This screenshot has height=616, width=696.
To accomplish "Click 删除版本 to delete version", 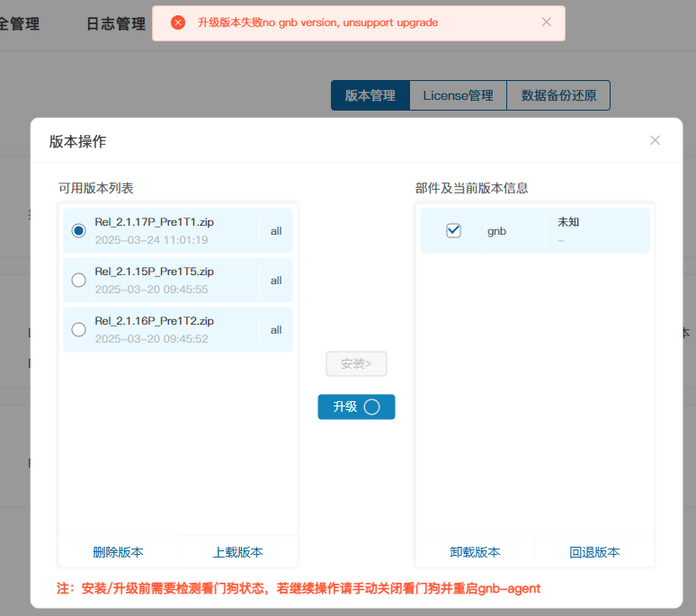I will [118, 552].
